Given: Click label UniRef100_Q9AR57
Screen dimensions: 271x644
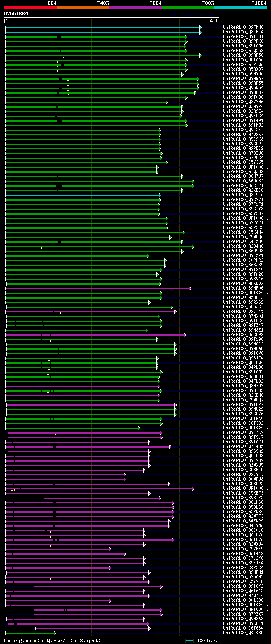Looking at the screenshot, I should click(243, 78).
